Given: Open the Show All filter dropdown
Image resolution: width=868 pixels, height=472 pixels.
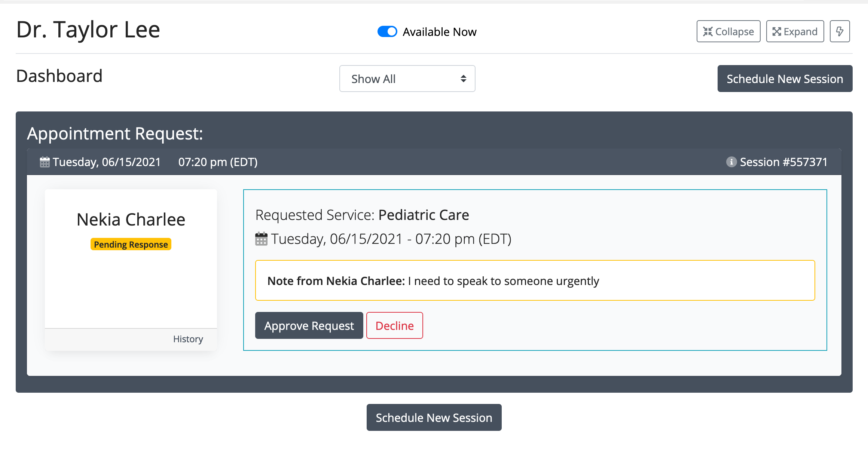Looking at the screenshot, I should pyautogui.click(x=407, y=79).
